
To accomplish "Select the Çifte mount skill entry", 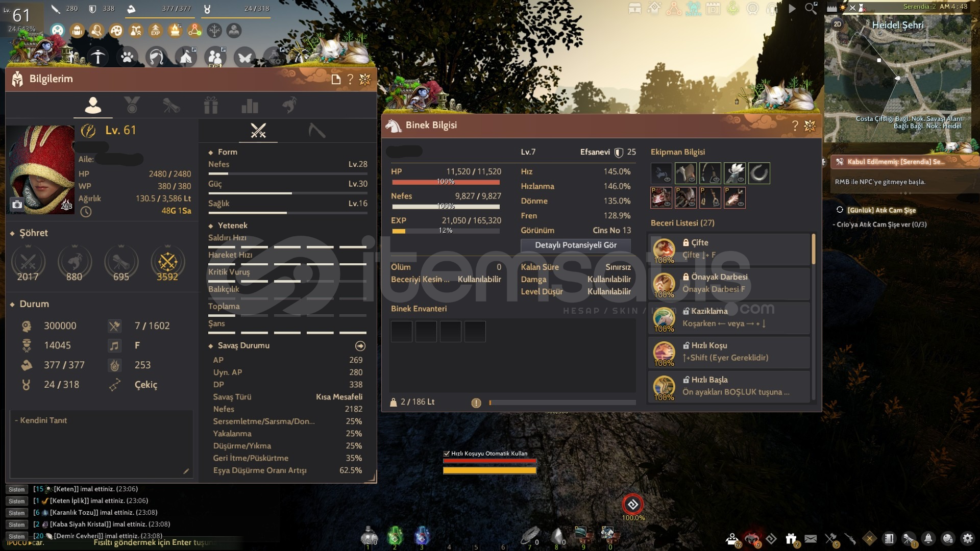I will (x=729, y=249).
